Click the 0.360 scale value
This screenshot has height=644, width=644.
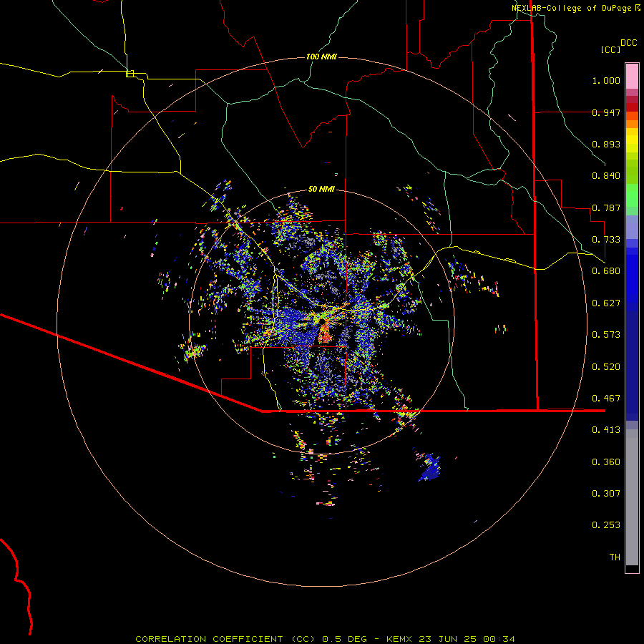coord(606,462)
